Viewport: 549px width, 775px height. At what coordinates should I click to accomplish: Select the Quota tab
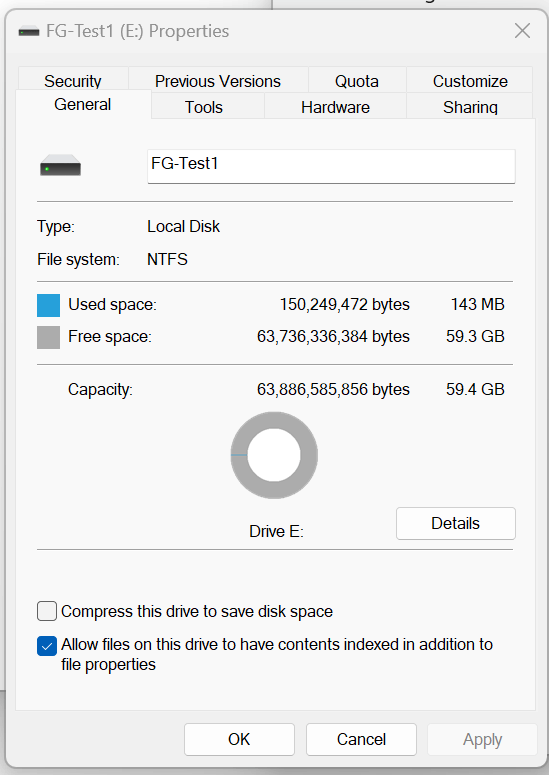click(357, 81)
